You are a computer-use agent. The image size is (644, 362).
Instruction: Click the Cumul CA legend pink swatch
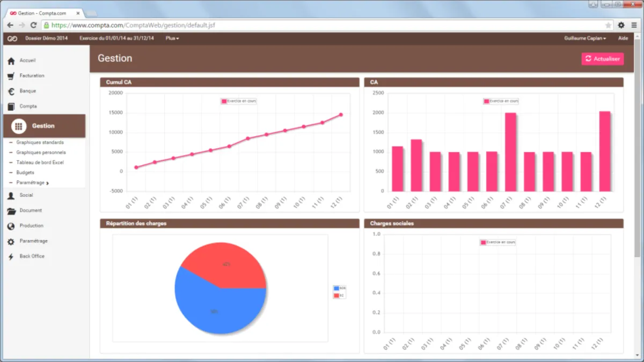click(224, 101)
